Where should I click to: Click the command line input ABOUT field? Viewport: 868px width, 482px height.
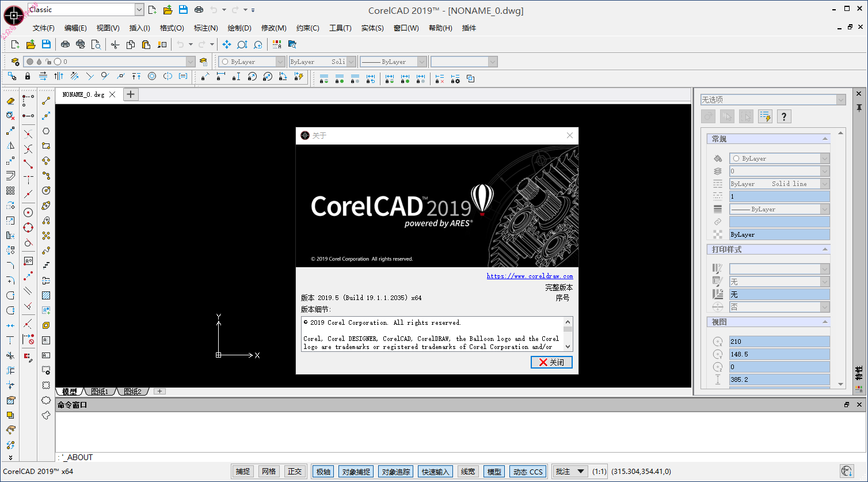460,457
